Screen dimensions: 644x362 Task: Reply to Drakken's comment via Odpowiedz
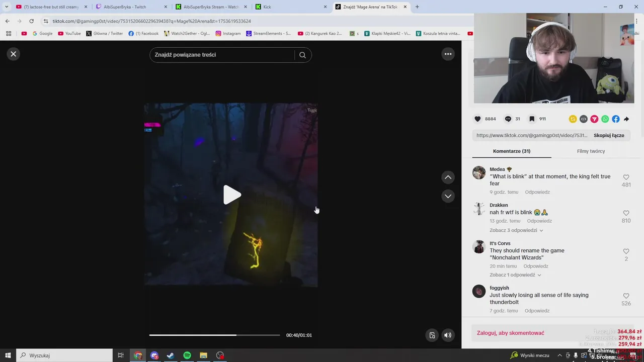pyautogui.click(x=539, y=221)
